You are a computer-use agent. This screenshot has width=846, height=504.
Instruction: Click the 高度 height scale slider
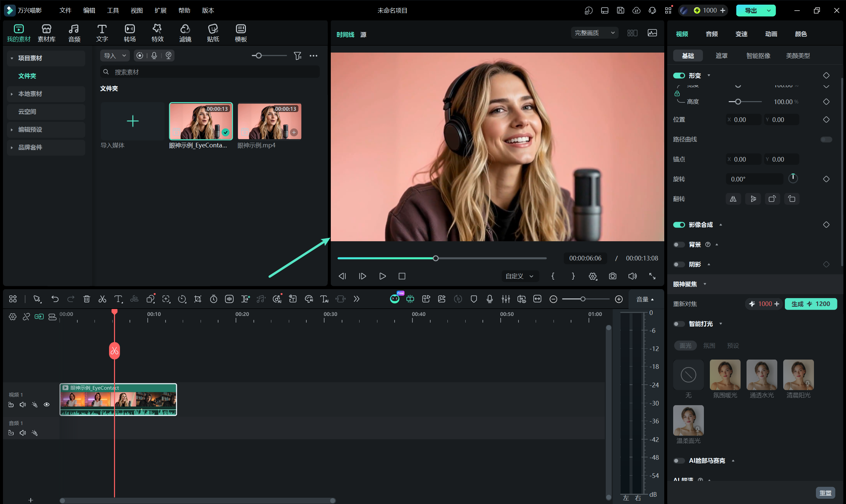click(745, 102)
